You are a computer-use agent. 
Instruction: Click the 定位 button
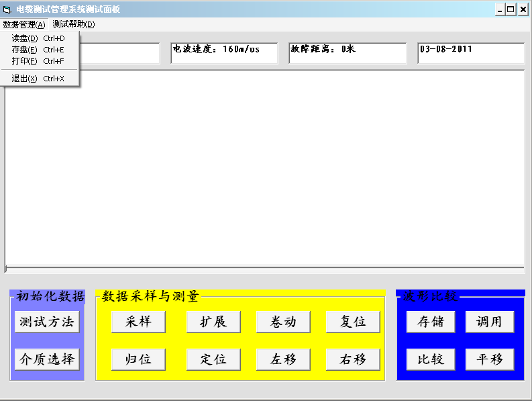pyautogui.click(x=213, y=359)
